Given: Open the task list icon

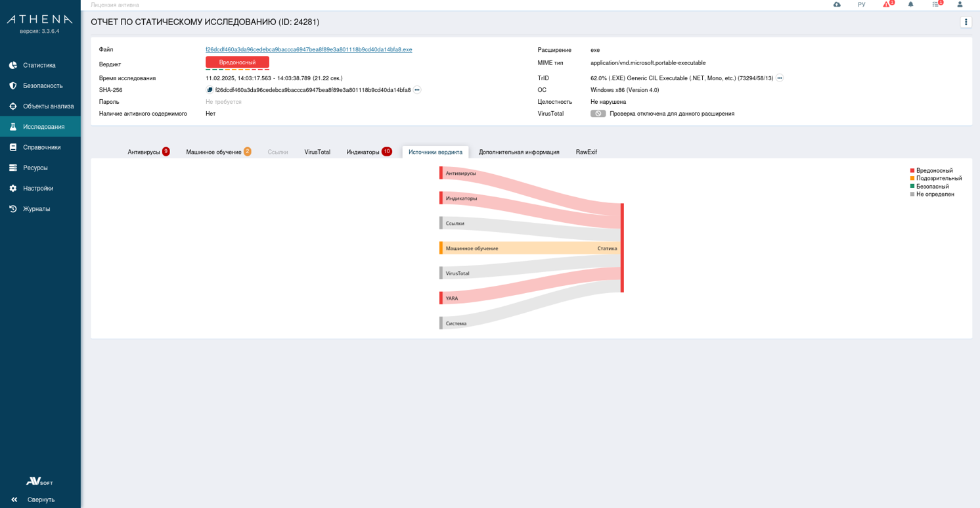Looking at the screenshot, I should 935,5.
